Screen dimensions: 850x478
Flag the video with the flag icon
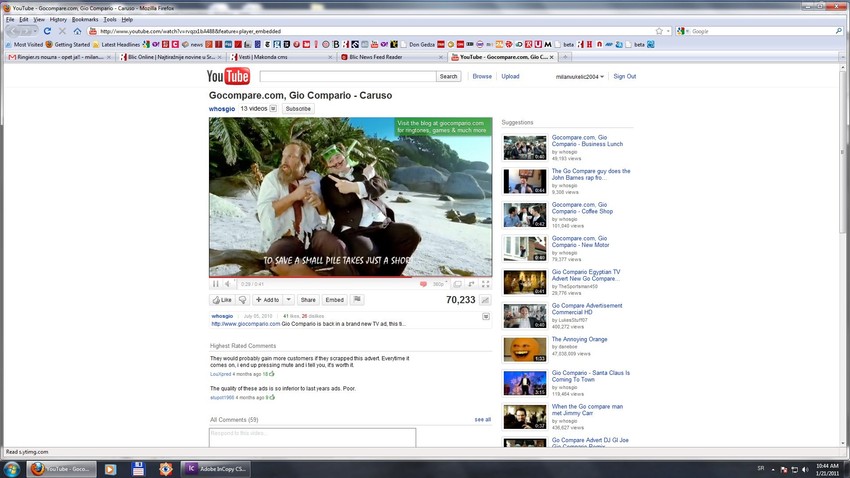[x=357, y=300]
